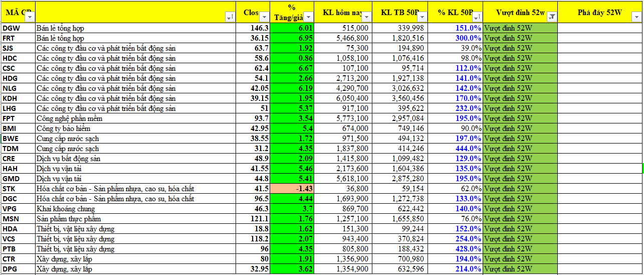The image size is (644, 275).
Task: Click the Công ty bảo hiểm cell
Action: coord(135,128)
